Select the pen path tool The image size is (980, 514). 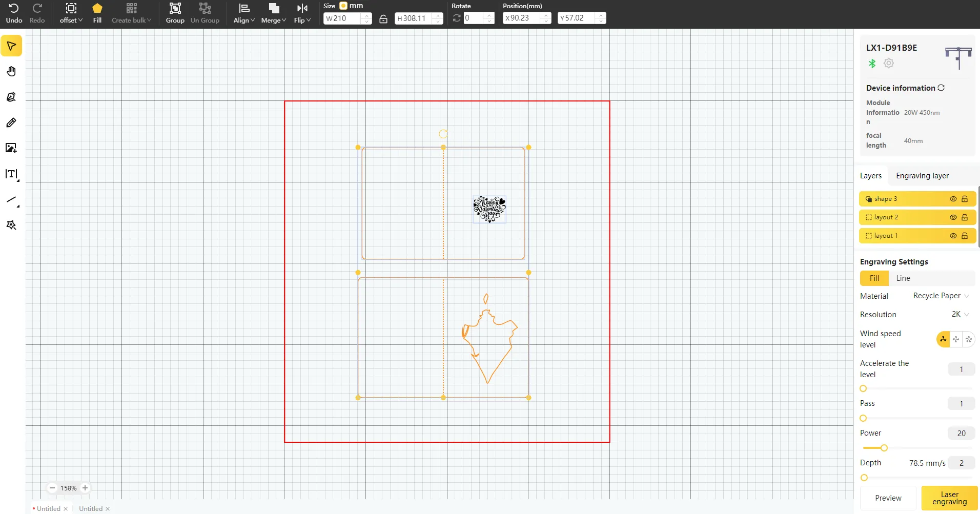11,97
